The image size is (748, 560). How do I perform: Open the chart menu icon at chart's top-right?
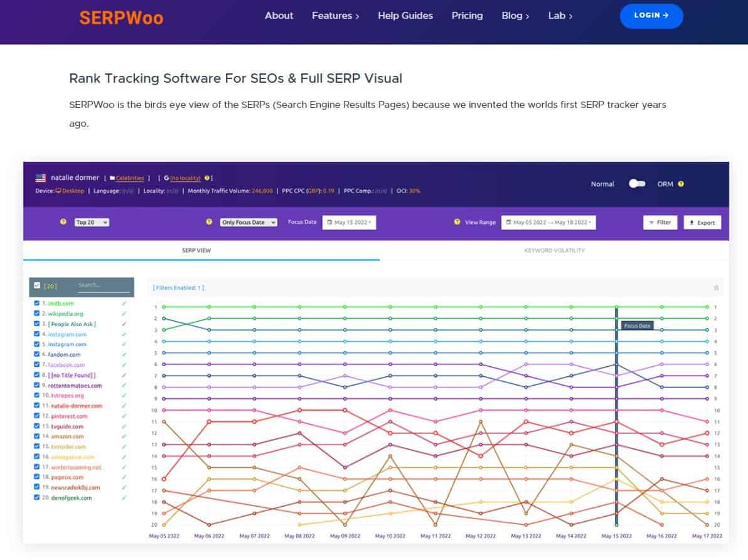716,287
